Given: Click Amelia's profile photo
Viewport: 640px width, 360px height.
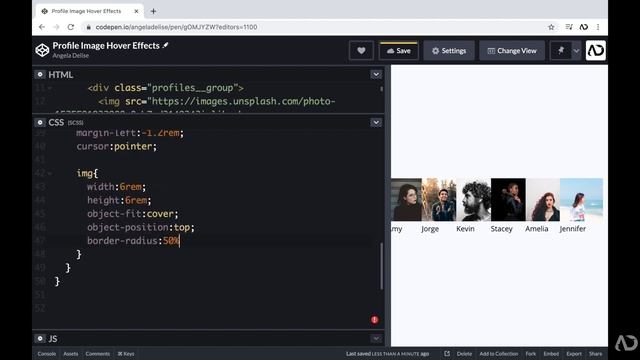Looking at the screenshot, I should coord(543,200).
